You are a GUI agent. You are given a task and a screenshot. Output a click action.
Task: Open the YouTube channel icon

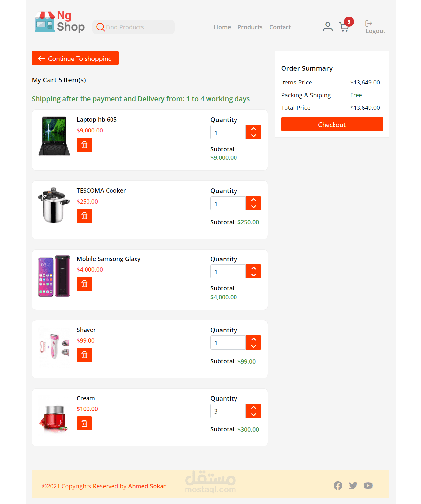tap(368, 486)
